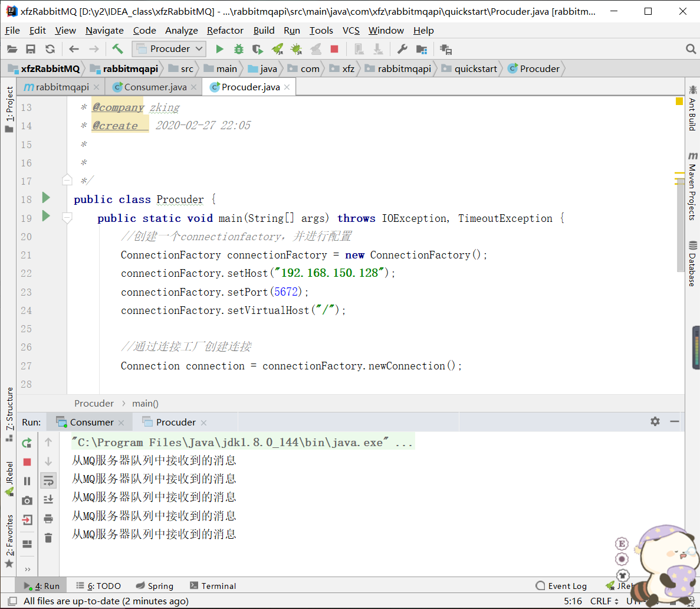Expand more run actions double chevron
Screen dimensions: 700x609
click(x=28, y=569)
